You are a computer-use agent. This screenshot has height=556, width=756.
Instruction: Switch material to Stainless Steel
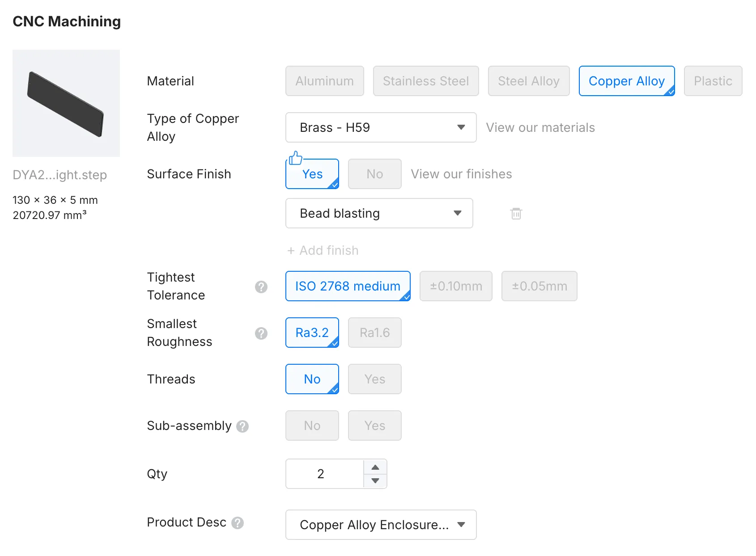(425, 81)
